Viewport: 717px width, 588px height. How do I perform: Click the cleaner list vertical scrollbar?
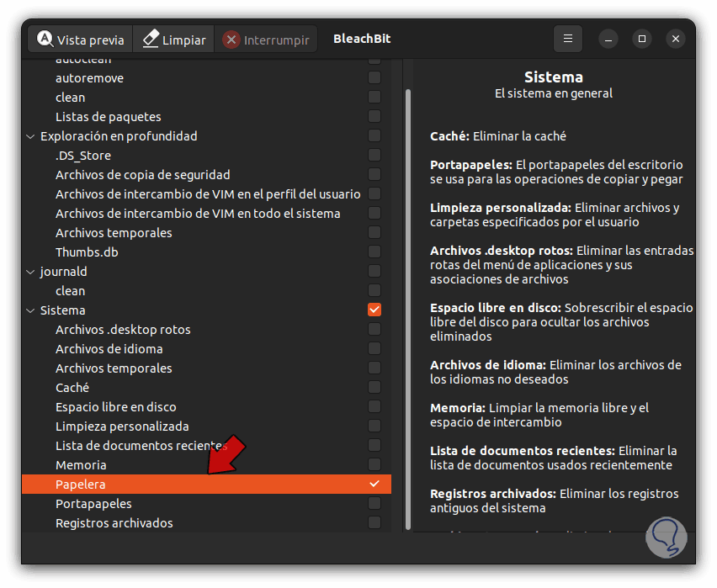click(408, 310)
